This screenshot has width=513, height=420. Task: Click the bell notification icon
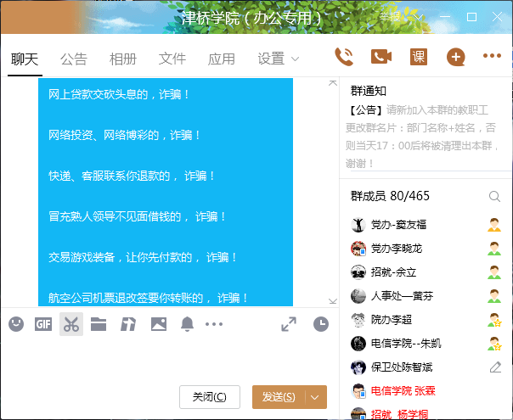187,324
